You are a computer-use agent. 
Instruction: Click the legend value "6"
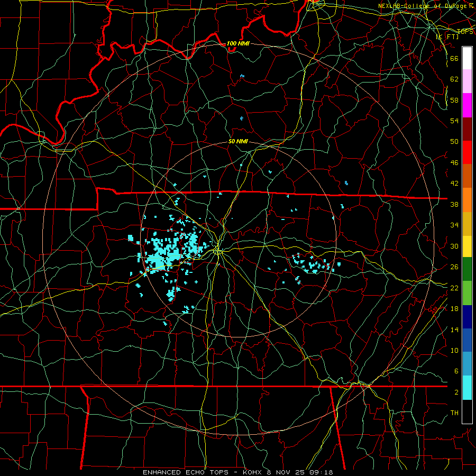[456, 371]
